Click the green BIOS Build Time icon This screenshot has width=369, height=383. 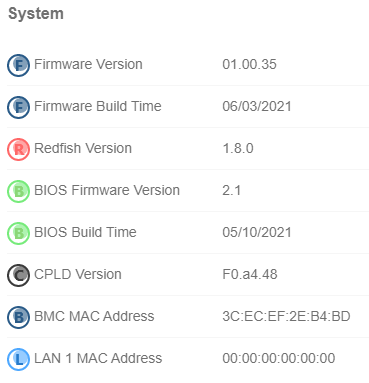(18, 233)
